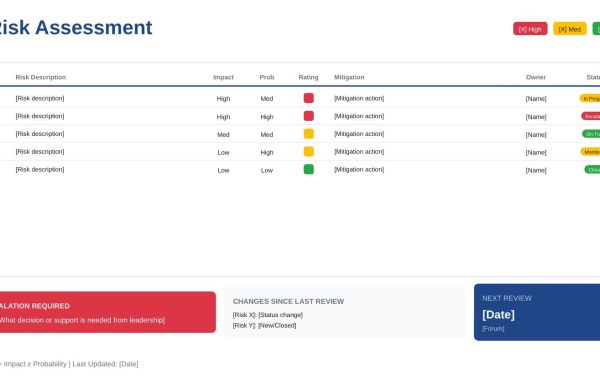Click '[Name]' owner in the green-rated row
Image resolution: width=600 pixels, height=385 pixels.
536,170
